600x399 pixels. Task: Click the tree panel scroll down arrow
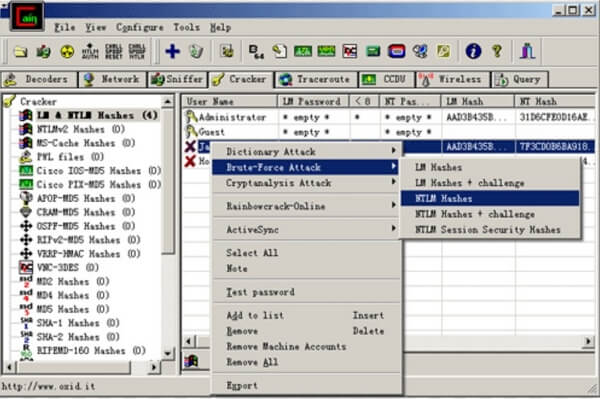(168, 353)
